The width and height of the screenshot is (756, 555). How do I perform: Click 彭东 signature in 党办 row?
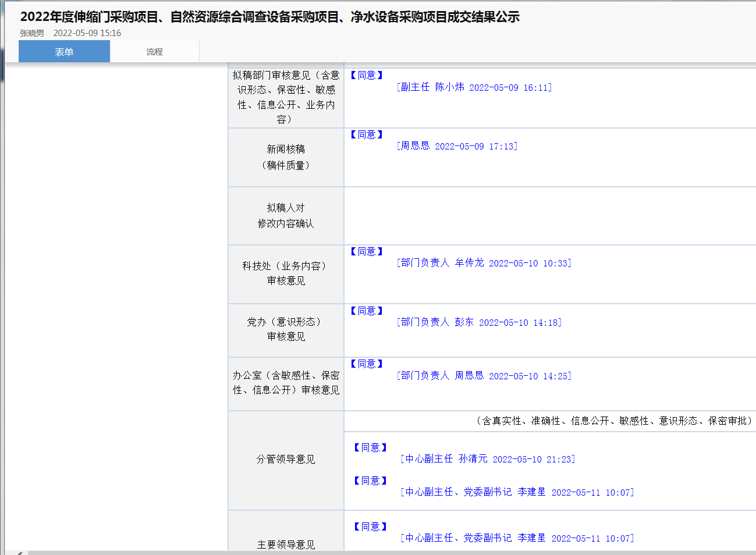tap(478, 322)
